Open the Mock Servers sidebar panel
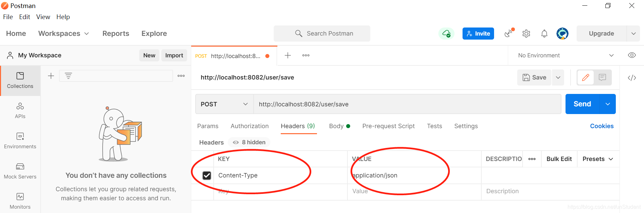The width and height of the screenshot is (644, 213). [x=20, y=171]
